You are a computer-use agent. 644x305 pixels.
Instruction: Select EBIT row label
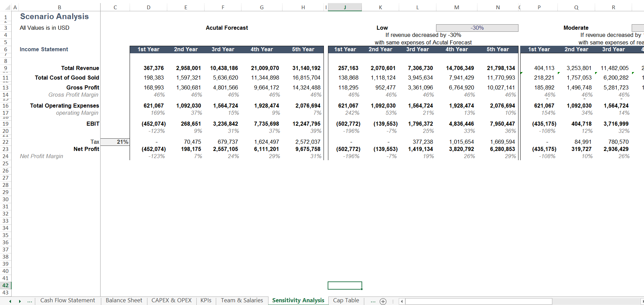[x=93, y=124]
